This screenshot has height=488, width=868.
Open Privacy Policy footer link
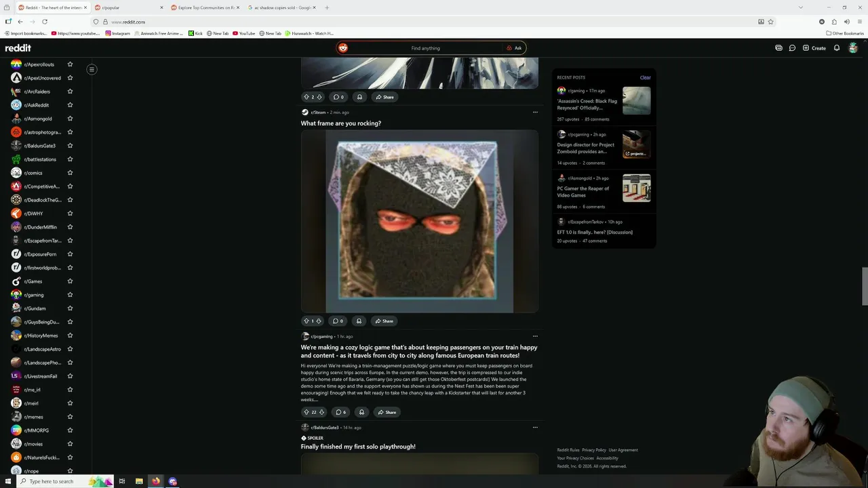[x=594, y=450]
